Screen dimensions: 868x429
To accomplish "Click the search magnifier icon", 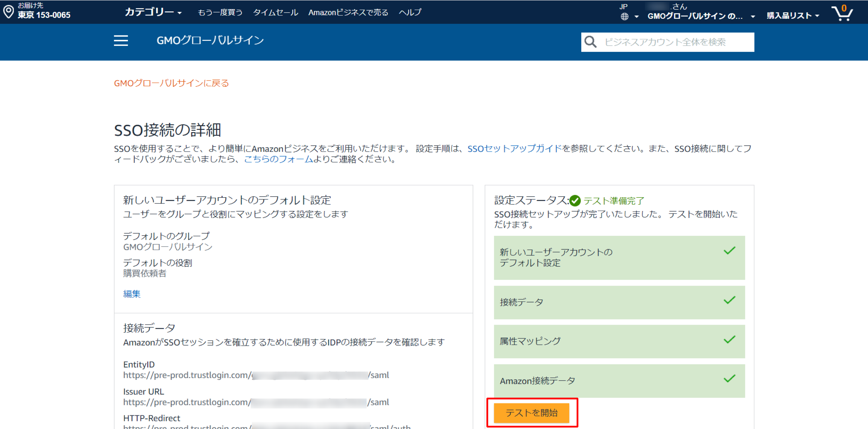I will 590,42.
